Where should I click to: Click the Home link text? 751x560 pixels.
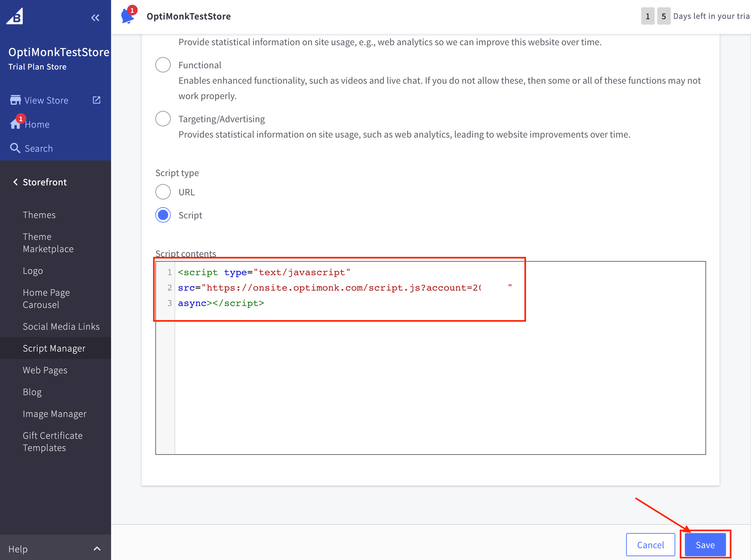[x=37, y=124]
